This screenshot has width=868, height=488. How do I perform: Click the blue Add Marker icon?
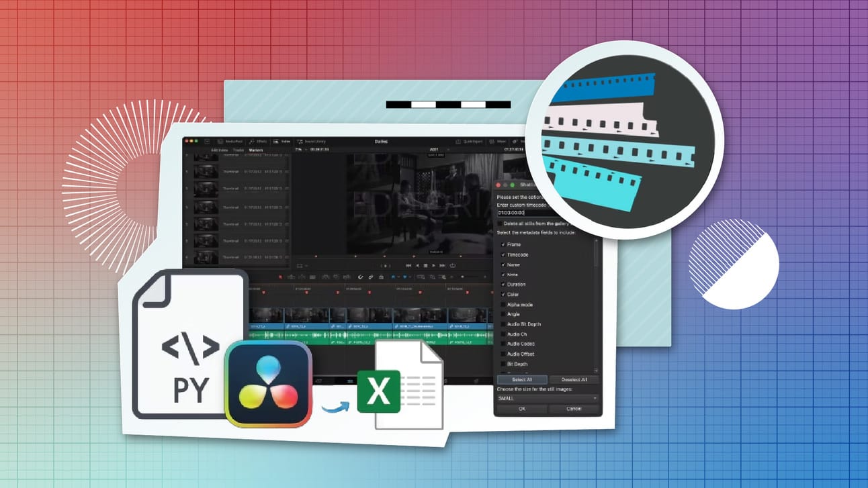coord(404,277)
